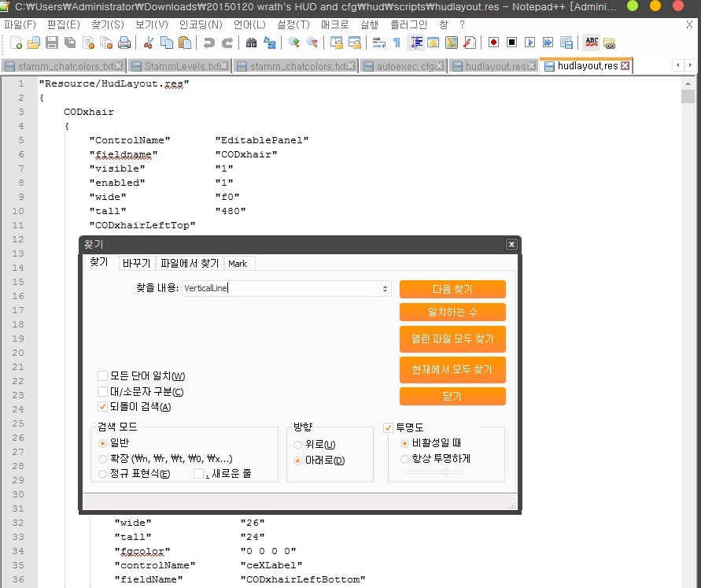Show all characters with the pilcrow icon

point(397,43)
